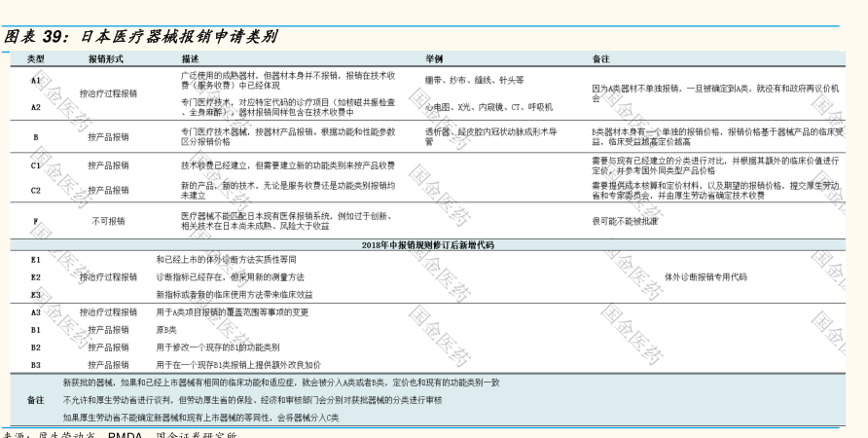
Task: Select the B3 row label
Action: [x=35, y=365]
